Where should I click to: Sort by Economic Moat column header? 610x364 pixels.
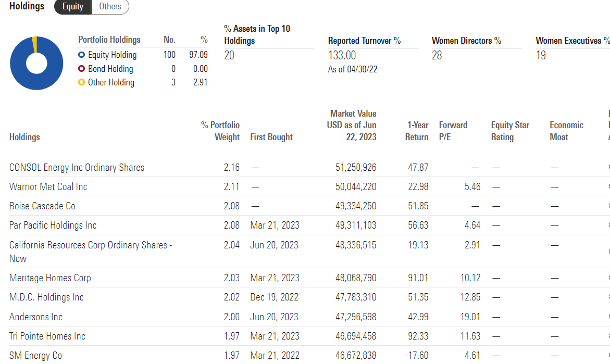tap(566, 131)
